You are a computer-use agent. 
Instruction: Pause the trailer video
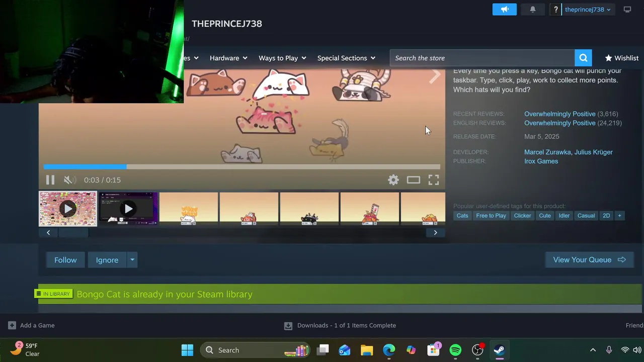[50, 180]
